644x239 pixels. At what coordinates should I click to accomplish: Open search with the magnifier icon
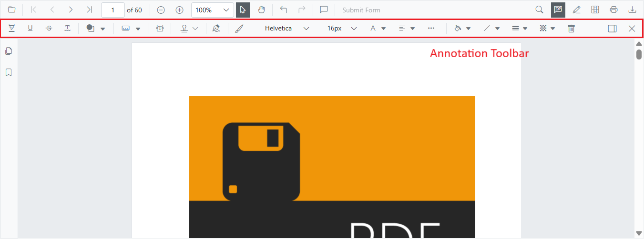[539, 10]
